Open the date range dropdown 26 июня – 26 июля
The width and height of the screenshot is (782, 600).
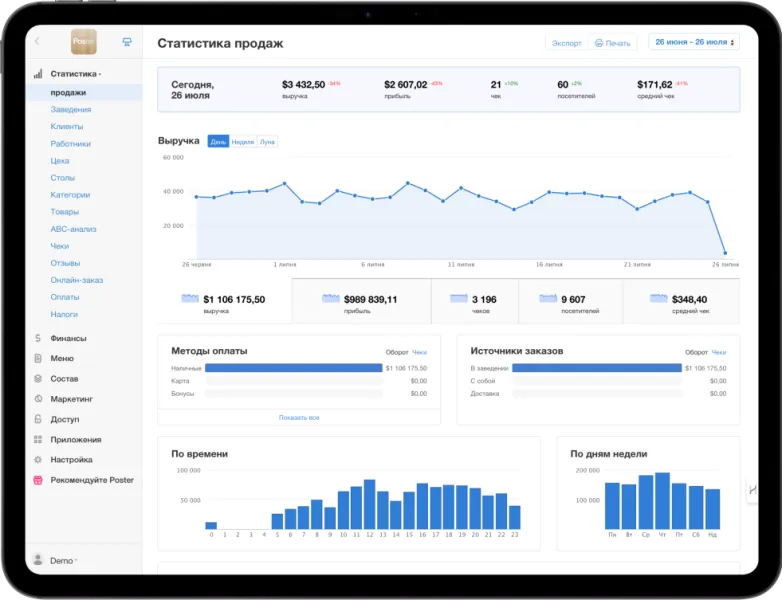694,42
